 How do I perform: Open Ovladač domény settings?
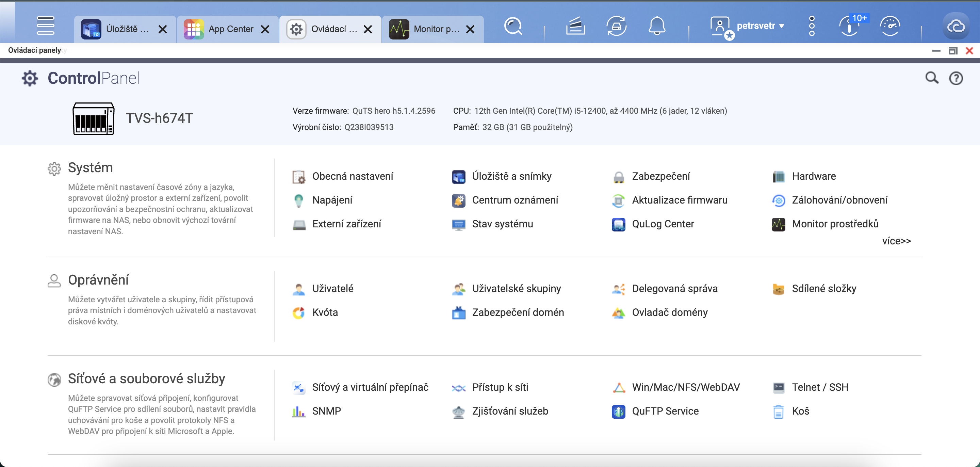click(x=670, y=312)
